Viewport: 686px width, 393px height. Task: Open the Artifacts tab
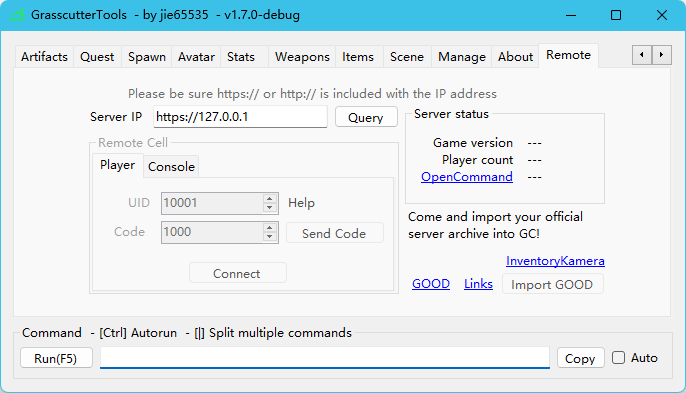(x=44, y=57)
